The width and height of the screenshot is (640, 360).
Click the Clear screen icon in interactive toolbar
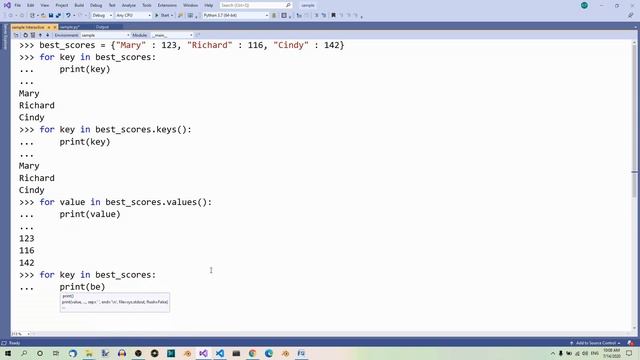(x=33, y=35)
